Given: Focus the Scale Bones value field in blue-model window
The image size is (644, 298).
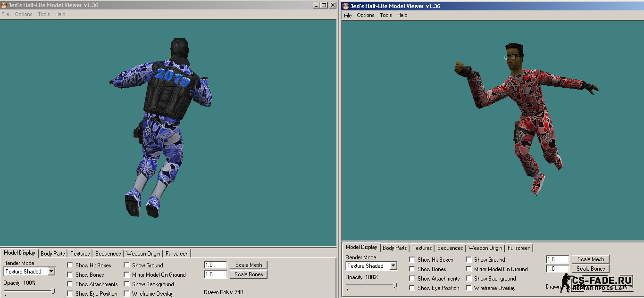Looking at the screenshot, I should point(216,274).
